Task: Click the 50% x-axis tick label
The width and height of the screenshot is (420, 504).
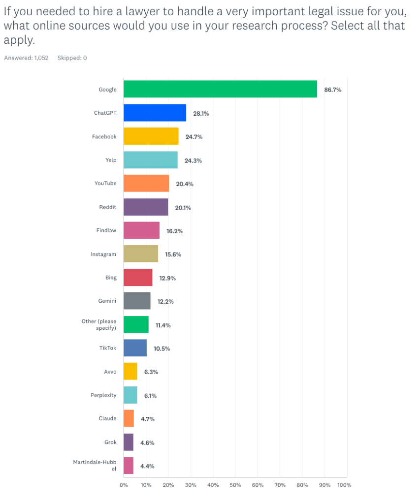Action: pyautogui.click(x=235, y=485)
